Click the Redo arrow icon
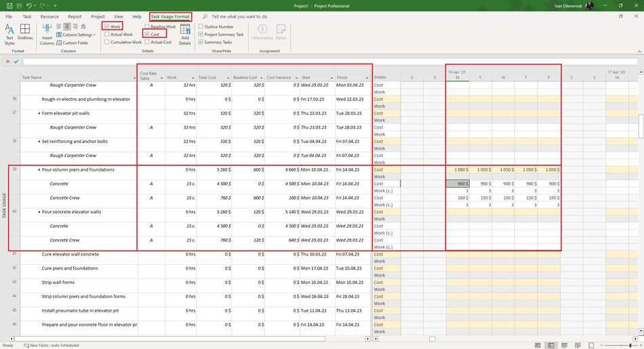The width and height of the screenshot is (644, 349). (x=42, y=5)
